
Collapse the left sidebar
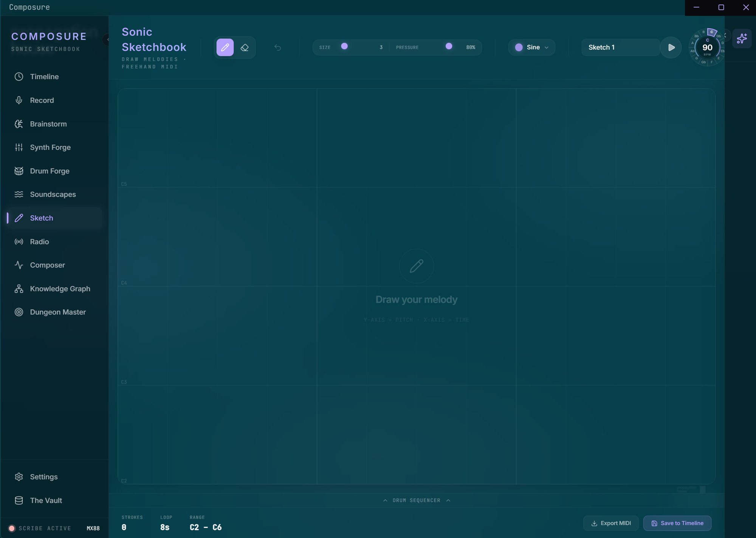(106, 39)
